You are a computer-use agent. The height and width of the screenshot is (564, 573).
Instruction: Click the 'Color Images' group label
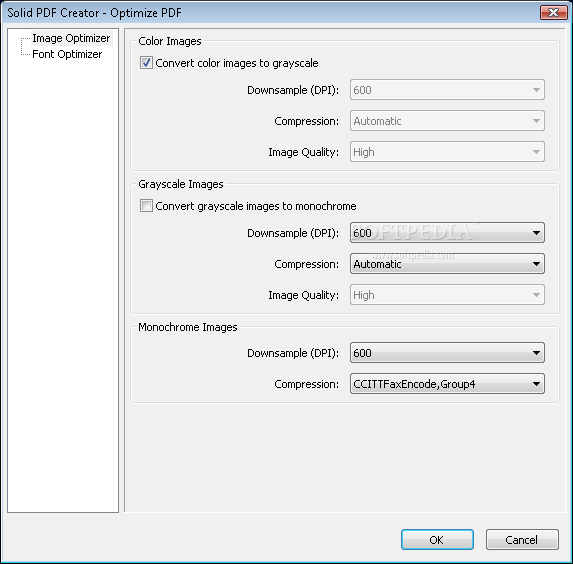click(170, 41)
